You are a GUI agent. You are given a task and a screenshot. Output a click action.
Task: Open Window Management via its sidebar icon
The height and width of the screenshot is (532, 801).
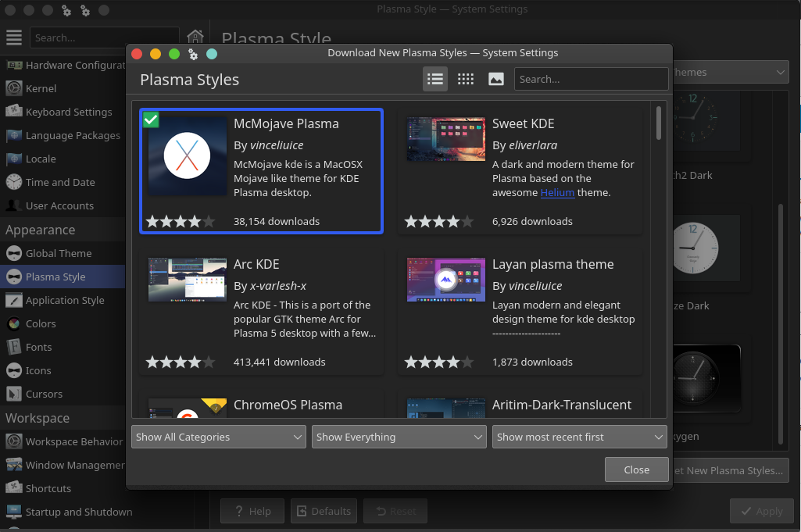[x=14, y=465]
